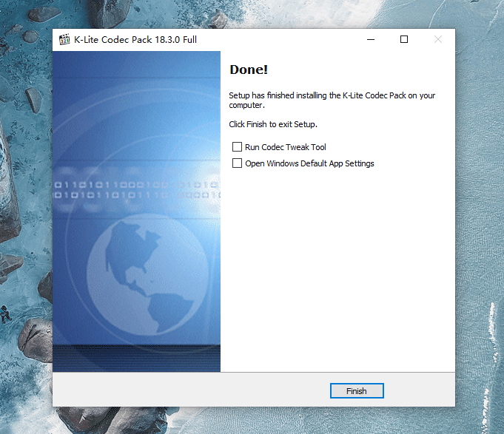The width and height of the screenshot is (504, 434).
Task: Click the globe graphic in the side banner
Action: (148, 275)
